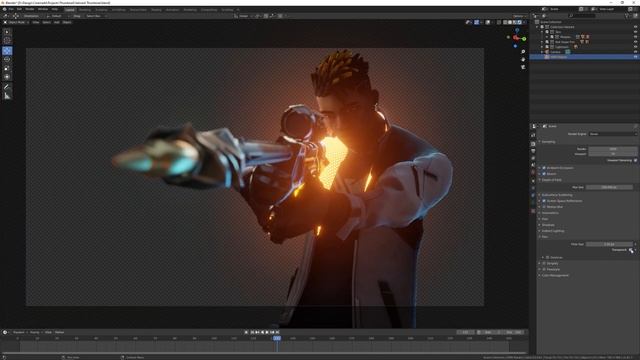Image resolution: width=640 pixels, height=360 pixels.
Task: Toggle the Film Transparent checkbox
Action: point(631,250)
